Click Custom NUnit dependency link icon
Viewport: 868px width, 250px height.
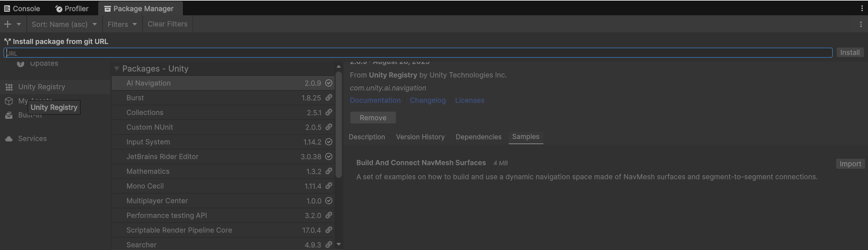329,127
